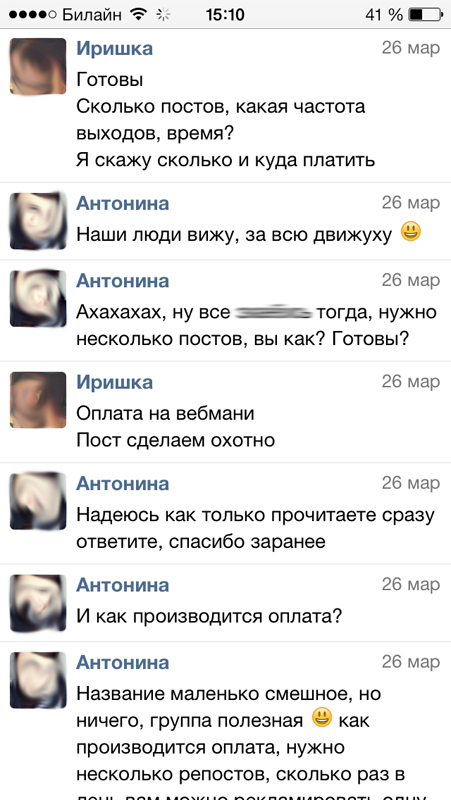The width and height of the screenshot is (451, 800).
Task: Open the Иришка name link above "Готовы"
Action: 114,49
